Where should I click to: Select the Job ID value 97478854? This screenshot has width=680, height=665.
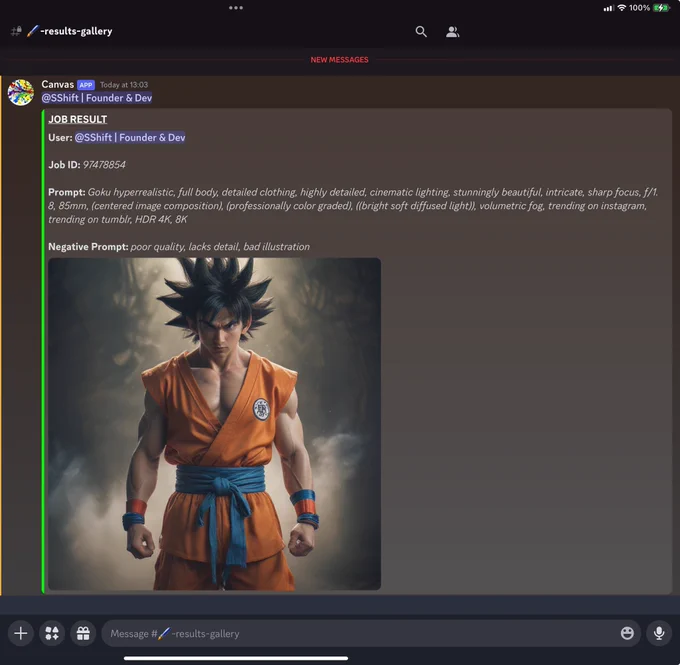[104, 165]
